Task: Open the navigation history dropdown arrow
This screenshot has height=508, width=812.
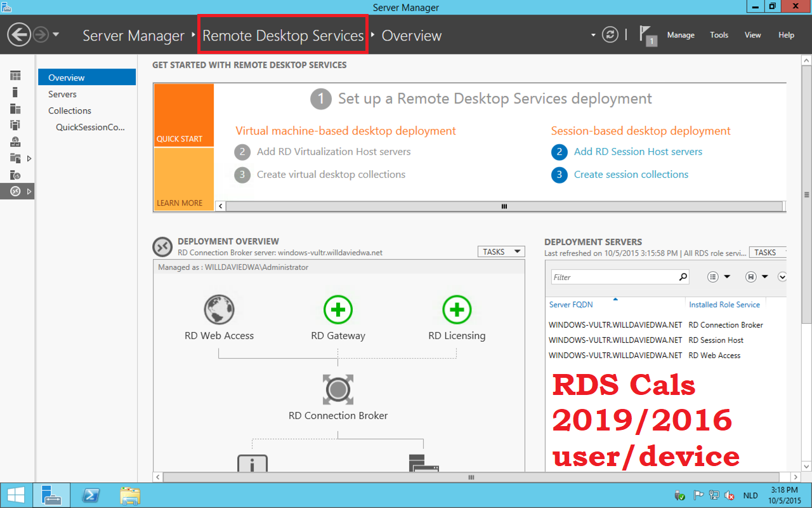Action: coord(56,34)
